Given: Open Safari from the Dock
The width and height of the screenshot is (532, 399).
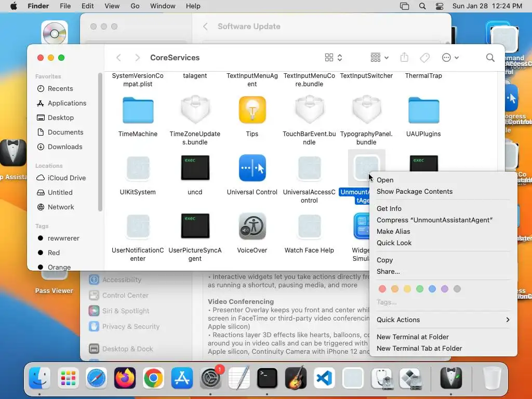Looking at the screenshot, I should (96, 378).
